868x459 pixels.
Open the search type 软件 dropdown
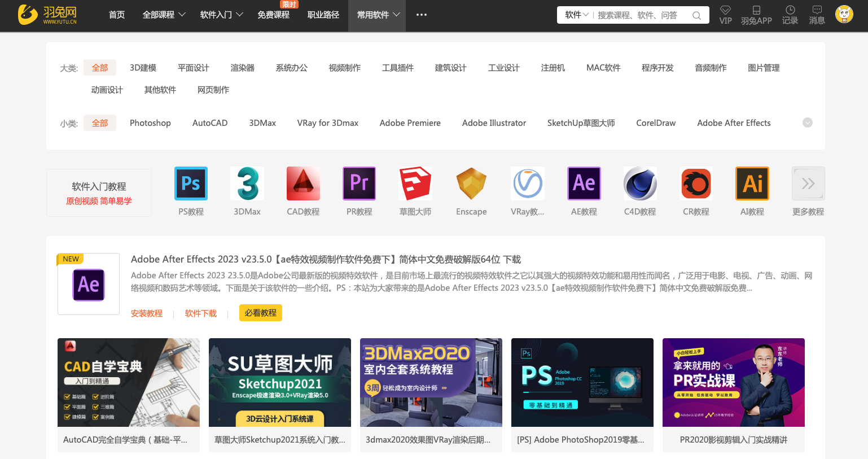click(577, 15)
